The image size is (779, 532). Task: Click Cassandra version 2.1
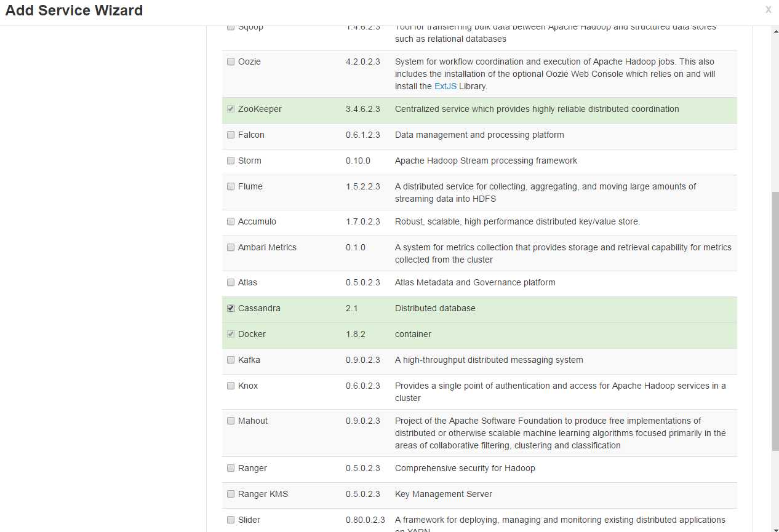click(351, 308)
